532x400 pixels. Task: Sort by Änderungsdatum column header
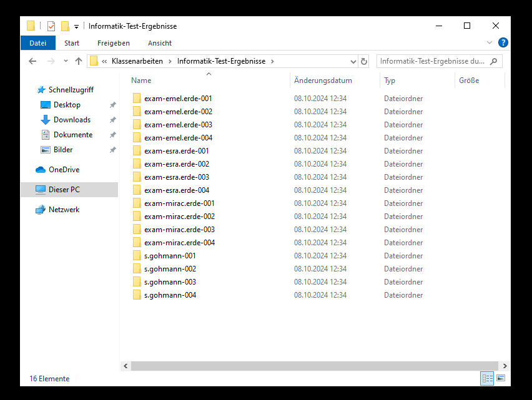[x=323, y=80]
